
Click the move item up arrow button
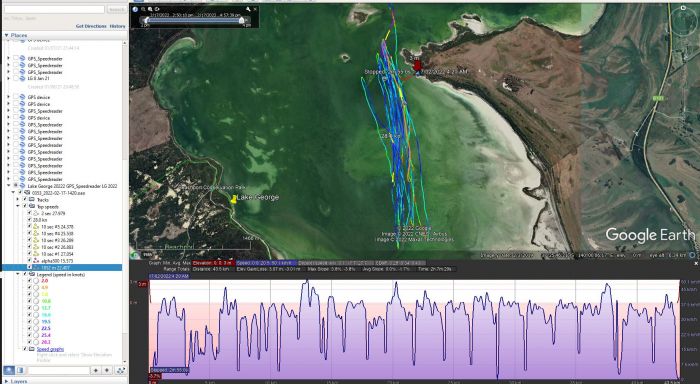point(96,370)
